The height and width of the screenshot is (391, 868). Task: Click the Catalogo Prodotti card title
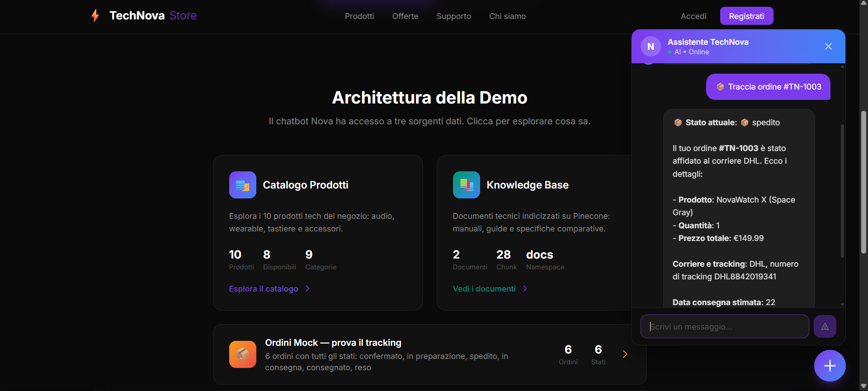[305, 185]
